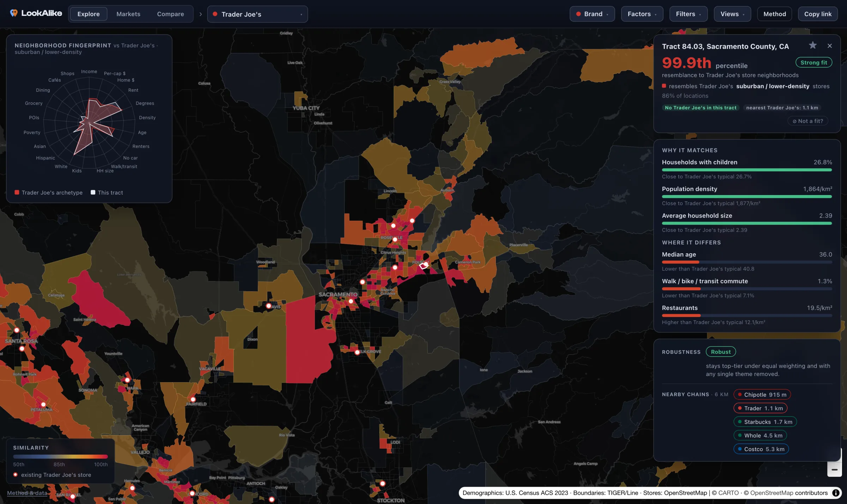Click the store marker near Elk Grove
847x504 pixels.
click(x=357, y=352)
